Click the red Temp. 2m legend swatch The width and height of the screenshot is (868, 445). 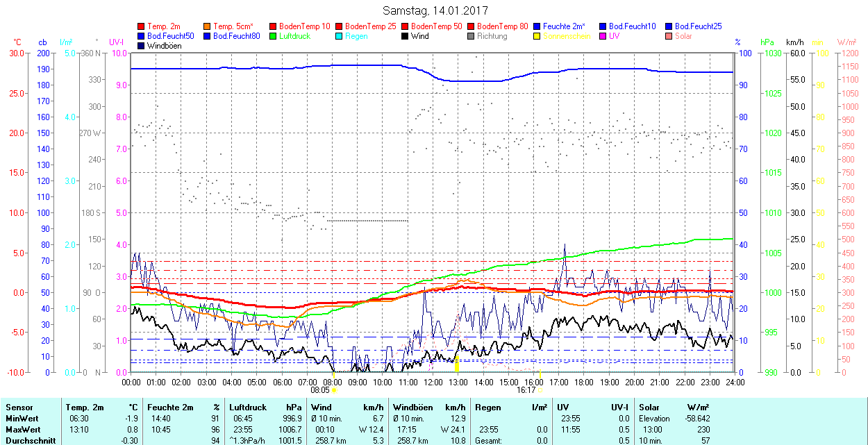(142, 26)
